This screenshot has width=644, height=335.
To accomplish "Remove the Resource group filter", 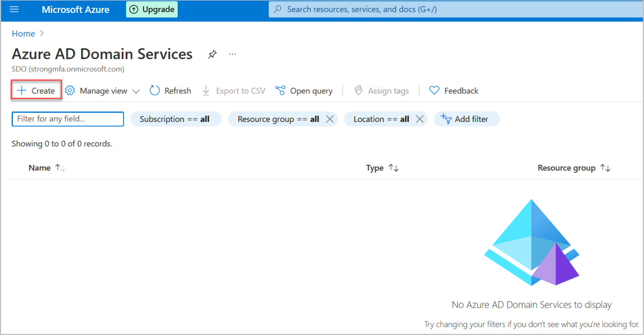I will (x=330, y=119).
